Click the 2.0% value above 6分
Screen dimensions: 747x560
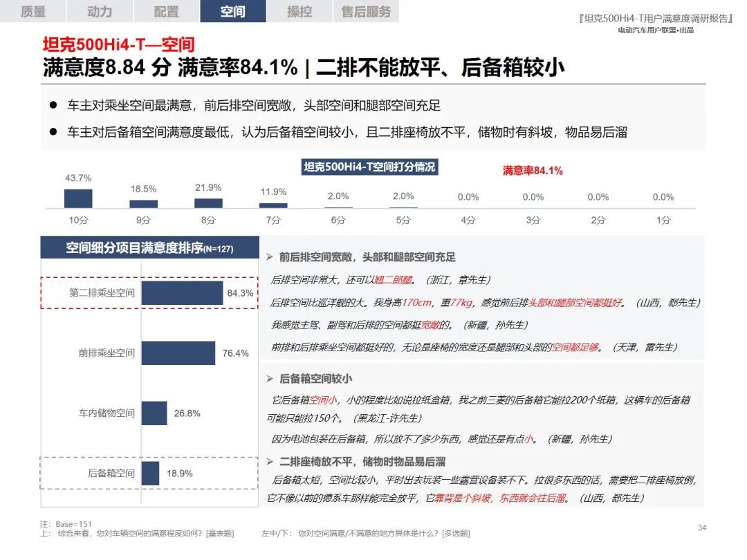tap(338, 196)
